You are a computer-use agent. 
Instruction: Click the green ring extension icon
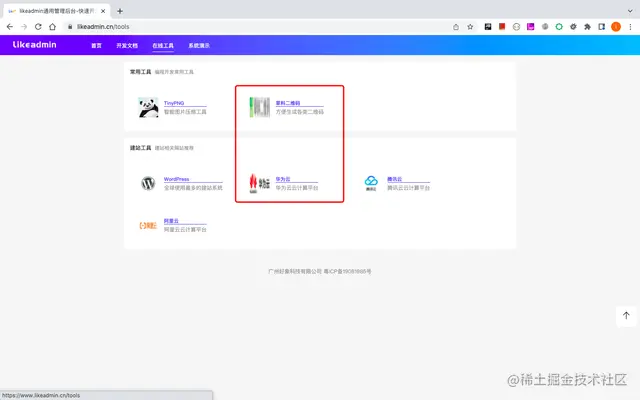pyautogui.click(x=559, y=27)
